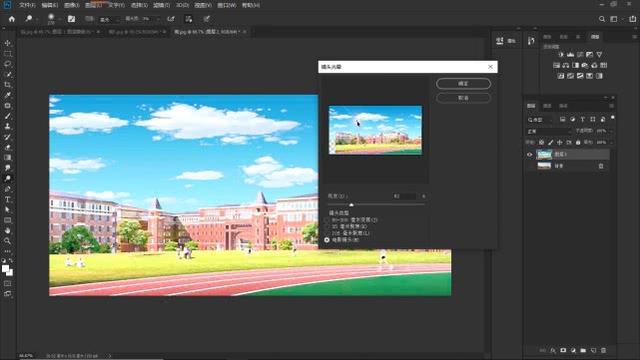This screenshot has height=360, width=640.
Task: Open the Edit menu
Action: [x=49, y=5]
